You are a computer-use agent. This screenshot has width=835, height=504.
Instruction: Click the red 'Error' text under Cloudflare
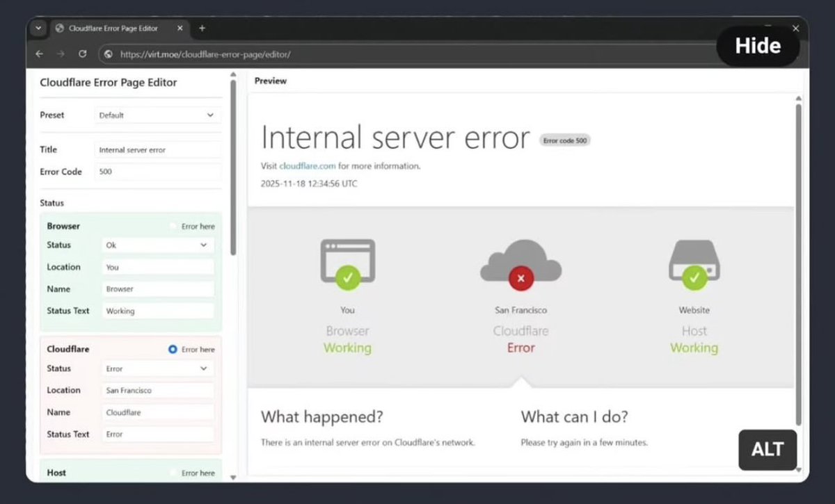[520, 348]
